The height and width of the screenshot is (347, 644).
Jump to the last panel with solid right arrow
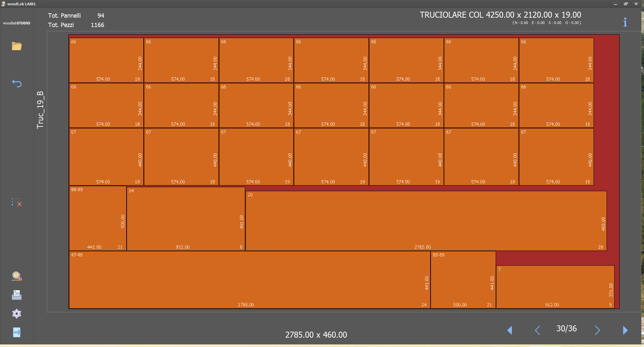625,330
